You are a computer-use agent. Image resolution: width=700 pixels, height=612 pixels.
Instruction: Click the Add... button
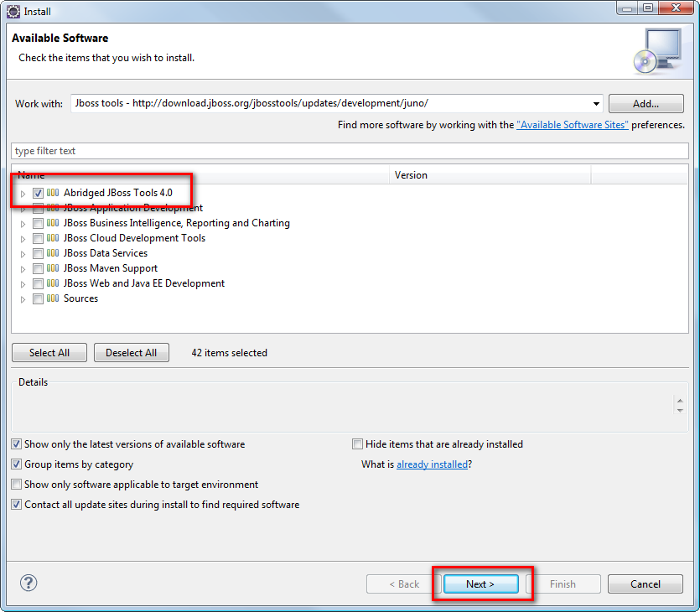pyautogui.click(x=646, y=104)
